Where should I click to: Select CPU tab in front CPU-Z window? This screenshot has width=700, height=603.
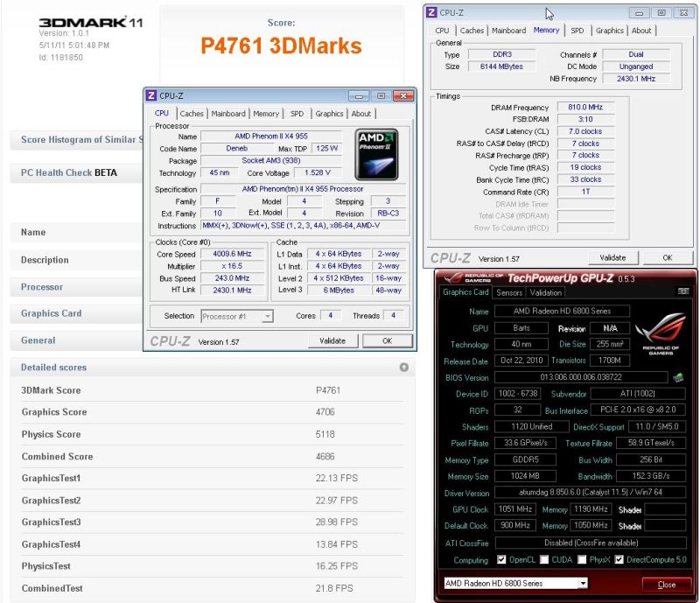coord(162,114)
